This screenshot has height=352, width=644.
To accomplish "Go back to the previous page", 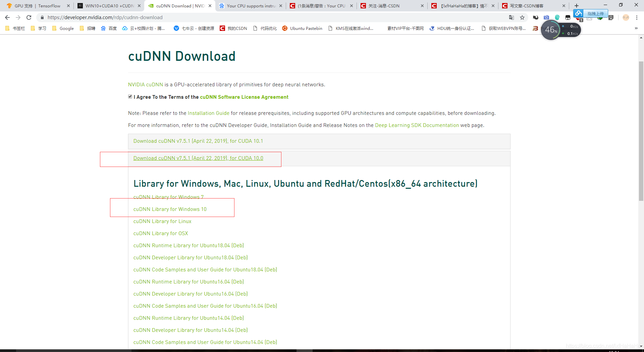I will [x=7, y=17].
